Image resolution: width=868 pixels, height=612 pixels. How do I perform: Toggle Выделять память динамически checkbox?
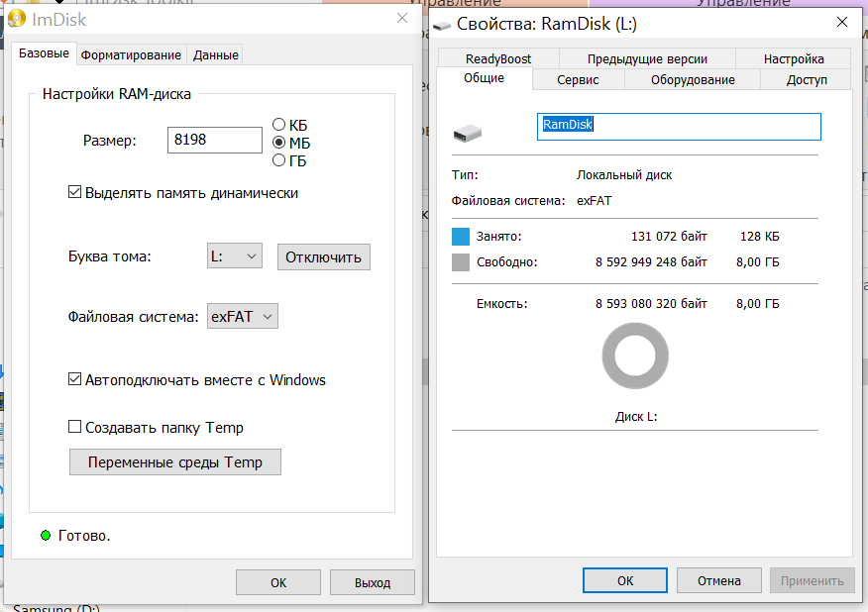74,193
